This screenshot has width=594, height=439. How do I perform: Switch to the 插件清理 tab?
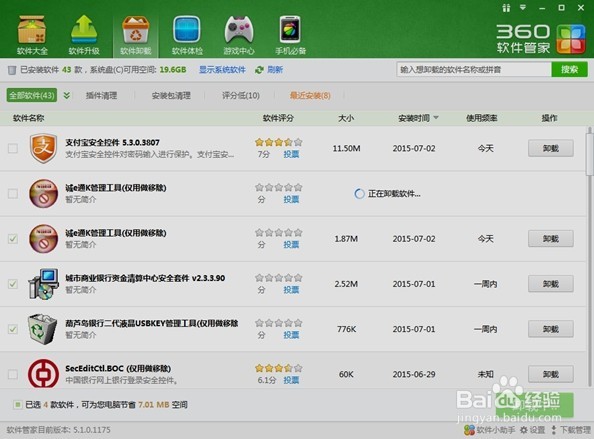click(x=101, y=95)
